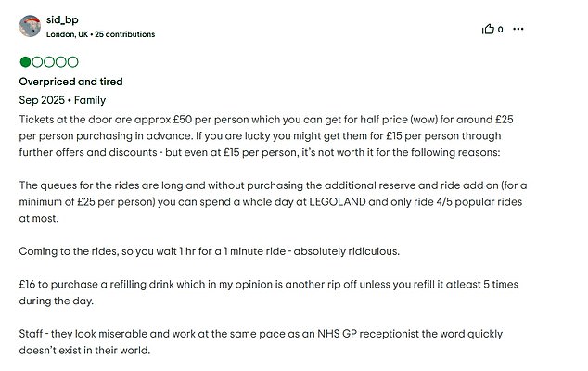Click the second empty rating bubble

(x=37, y=62)
